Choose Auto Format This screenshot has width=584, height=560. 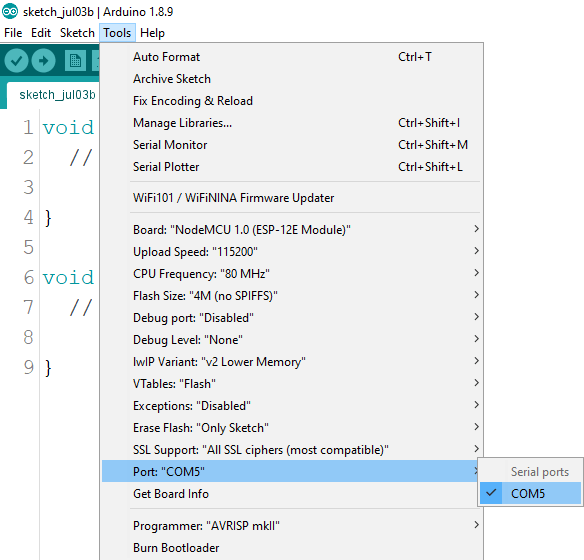click(292, 57)
